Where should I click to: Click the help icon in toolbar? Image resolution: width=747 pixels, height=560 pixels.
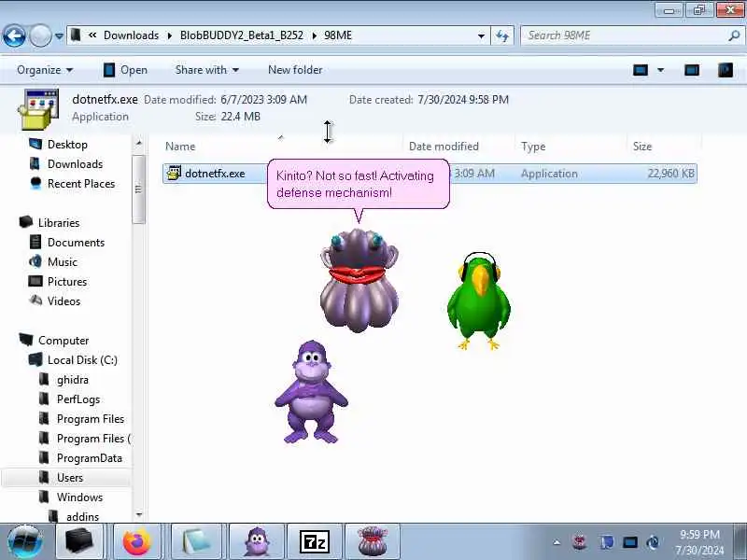pyautogui.click(x=726, y=71)
